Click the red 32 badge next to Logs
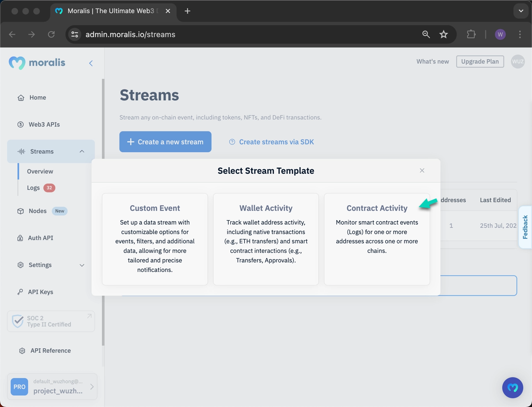The width and height of the screenshot is (532, 407). pos(49,188)
